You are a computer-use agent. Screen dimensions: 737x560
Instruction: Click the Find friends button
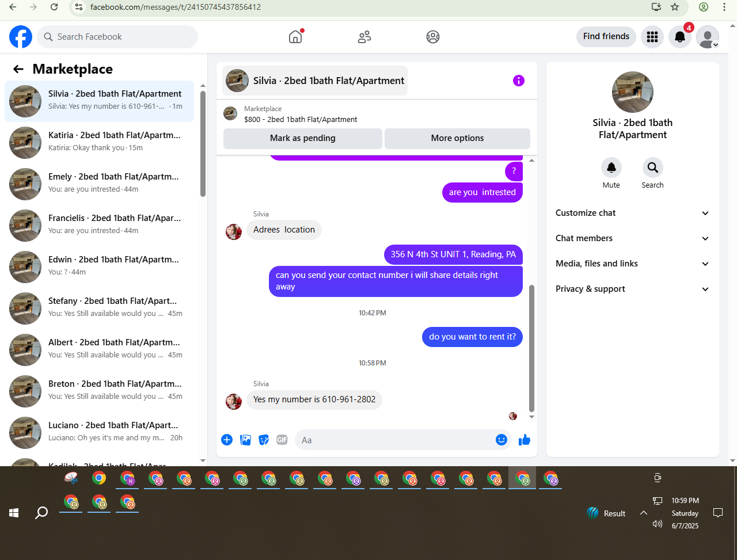(x=606, y=37)
